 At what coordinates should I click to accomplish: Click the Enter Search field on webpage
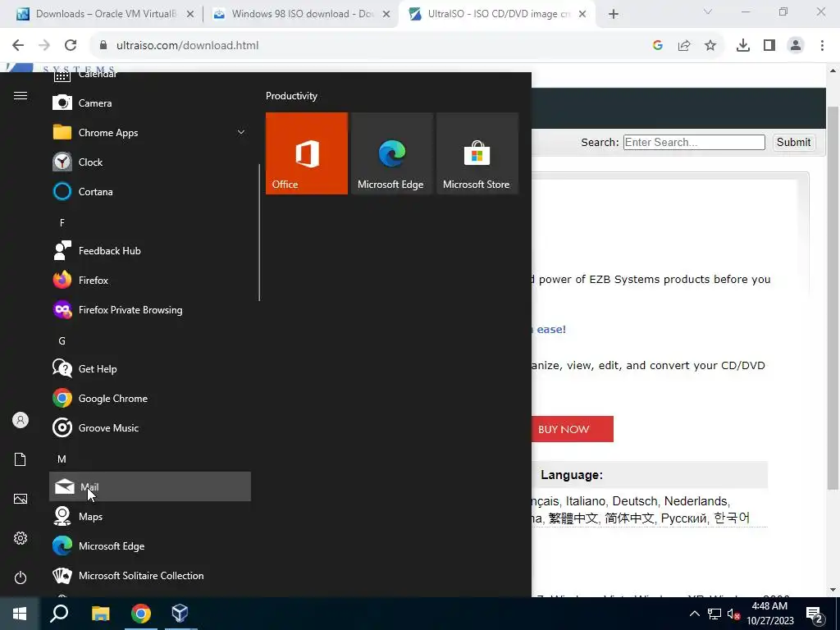694,142
